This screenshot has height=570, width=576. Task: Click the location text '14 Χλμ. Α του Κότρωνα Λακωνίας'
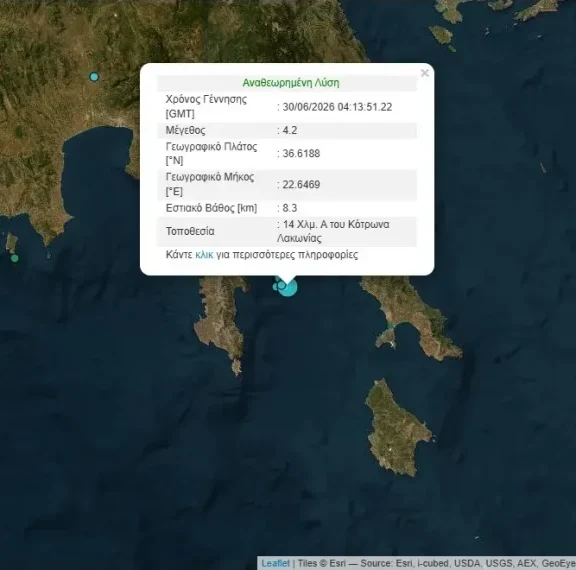pyautogui.click(x=334, y=231)
